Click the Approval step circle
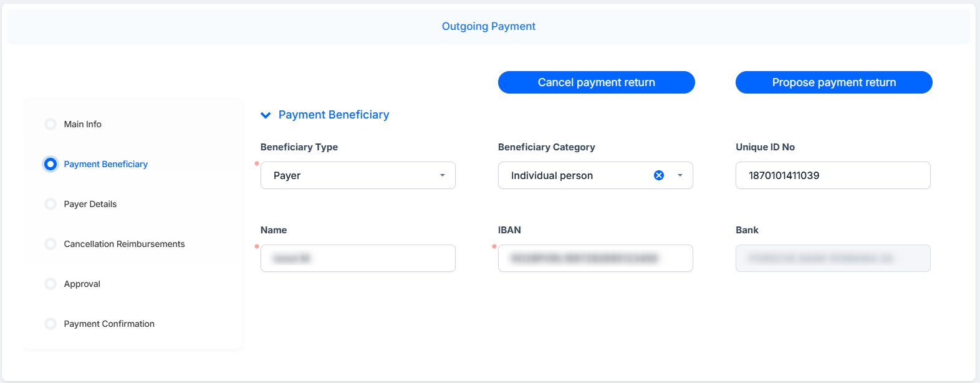The image size is (980, 383). click(50, 284)
